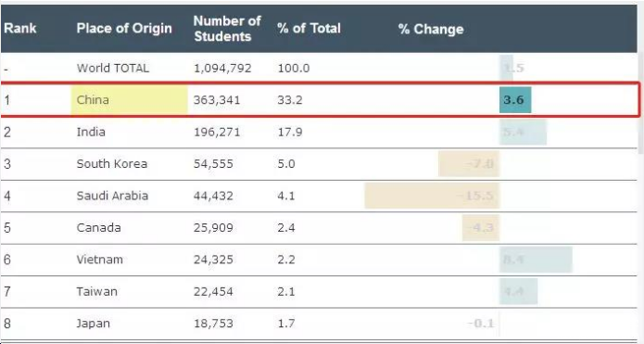The image size is (644, 344).
Task: Sort by Number of Students header
Action: tap(227, 29)
